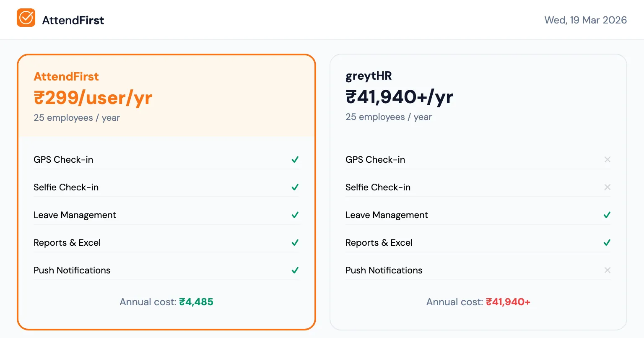
Task: Toggle Reports & Excel check on greytHR
Action: point(607,242)
